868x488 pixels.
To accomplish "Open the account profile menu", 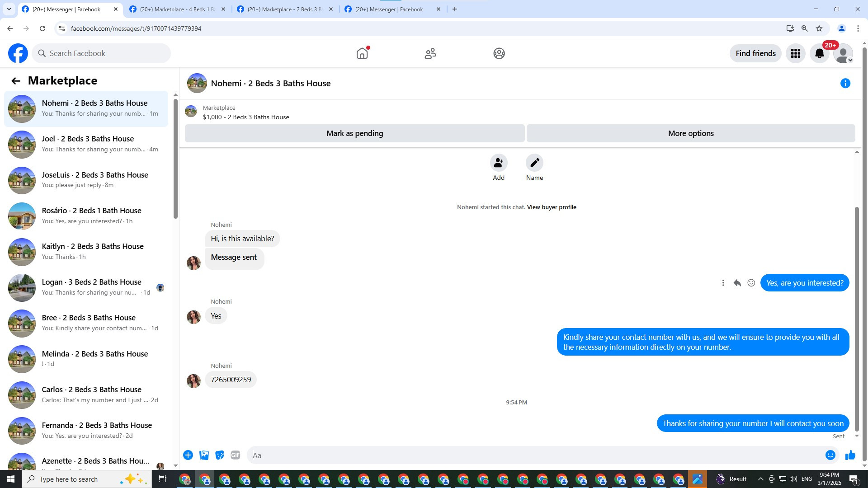I will [843, 53].
